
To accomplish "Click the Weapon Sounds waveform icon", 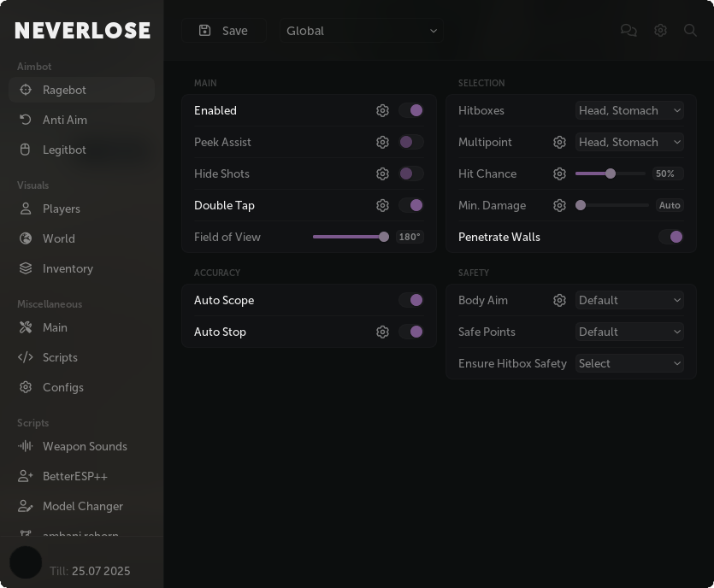I will click(26, 446).
